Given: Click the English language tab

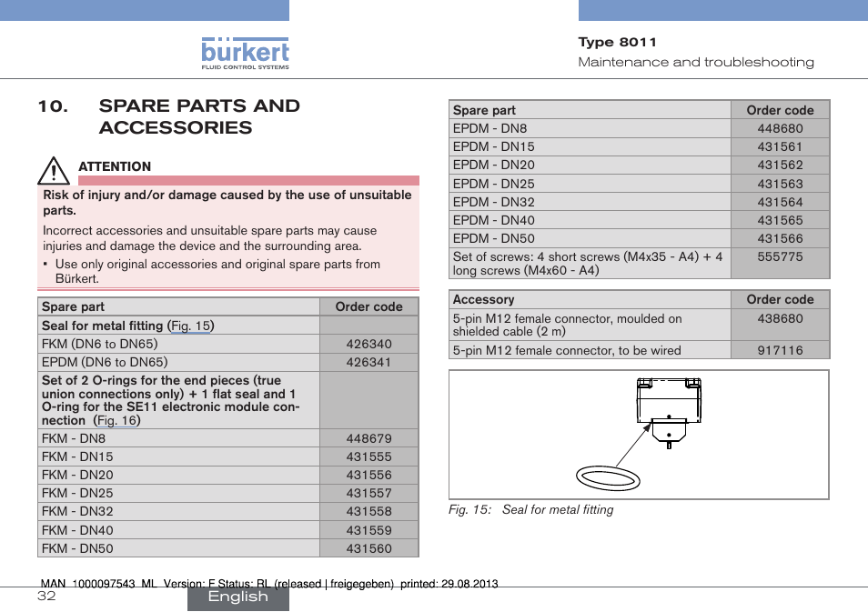Looking at the screenshot, I should pyautogui.click(x=238, y=597).
